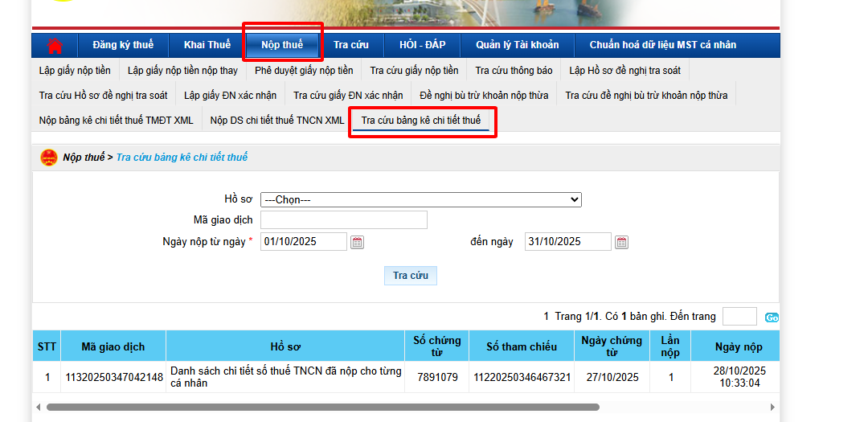This screenshot has width=868, height=422.
Task: Go to Quản lý Tài khoản
Action: pyautogui.click(x=517, y=45)
